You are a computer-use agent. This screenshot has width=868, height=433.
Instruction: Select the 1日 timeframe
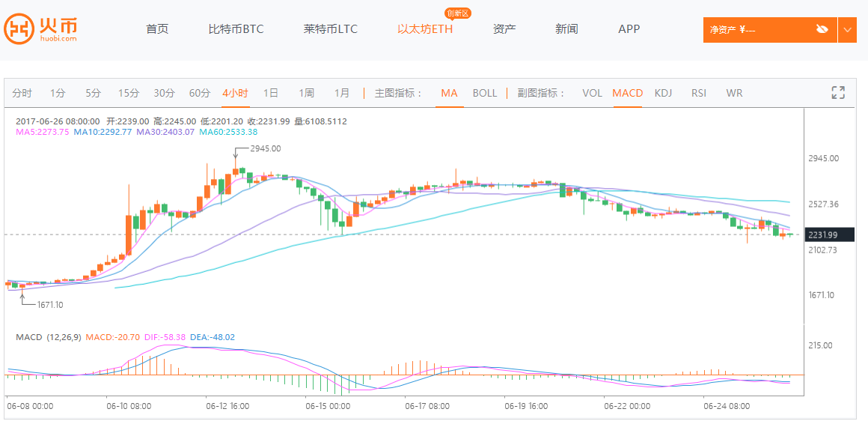(271, 94)
